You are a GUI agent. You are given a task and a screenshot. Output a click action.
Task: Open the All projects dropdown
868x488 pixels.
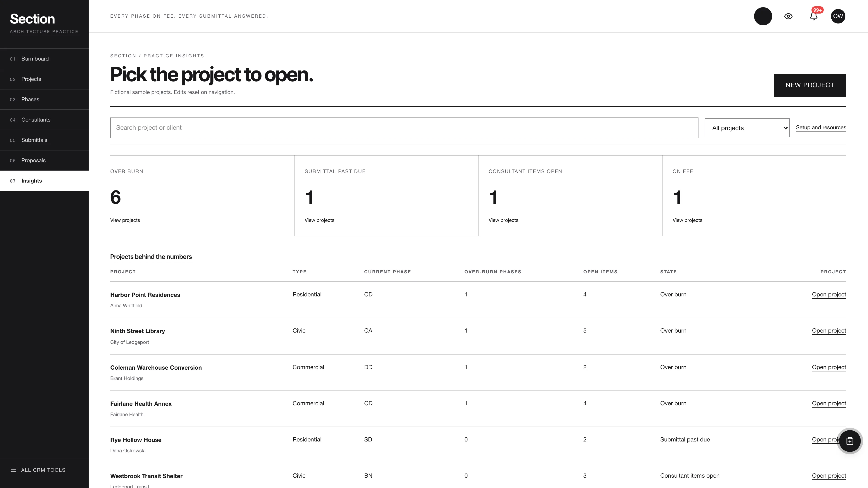pyautogui.click(x=747, y=128)
